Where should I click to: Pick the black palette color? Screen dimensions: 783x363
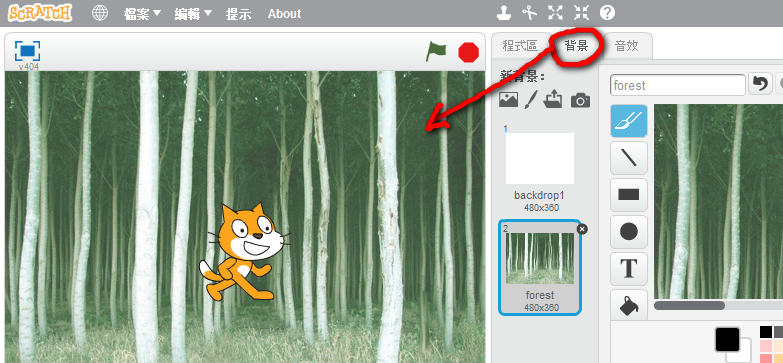[x=766, y=332]
